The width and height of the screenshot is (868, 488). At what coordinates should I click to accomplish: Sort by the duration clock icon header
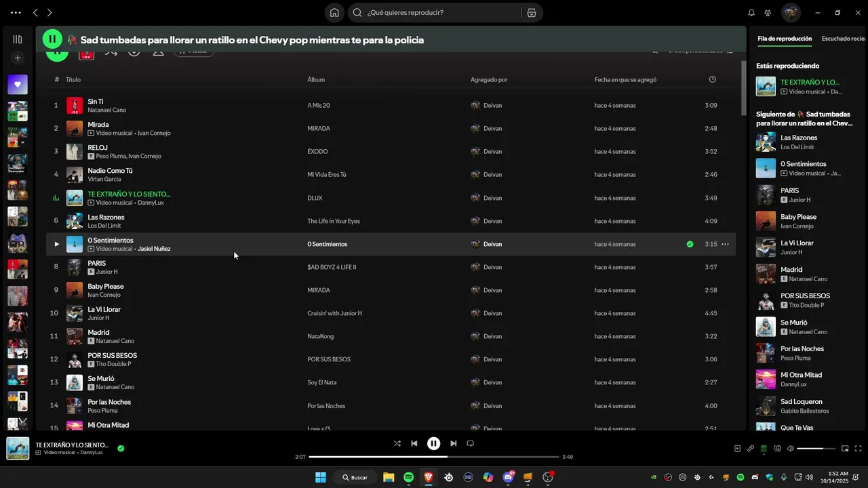[712, 79]
